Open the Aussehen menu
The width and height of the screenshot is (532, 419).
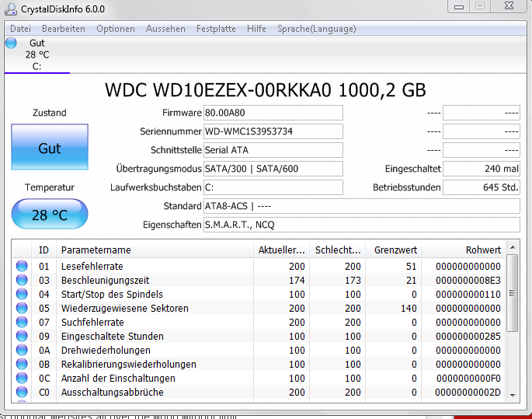point(165,29)
